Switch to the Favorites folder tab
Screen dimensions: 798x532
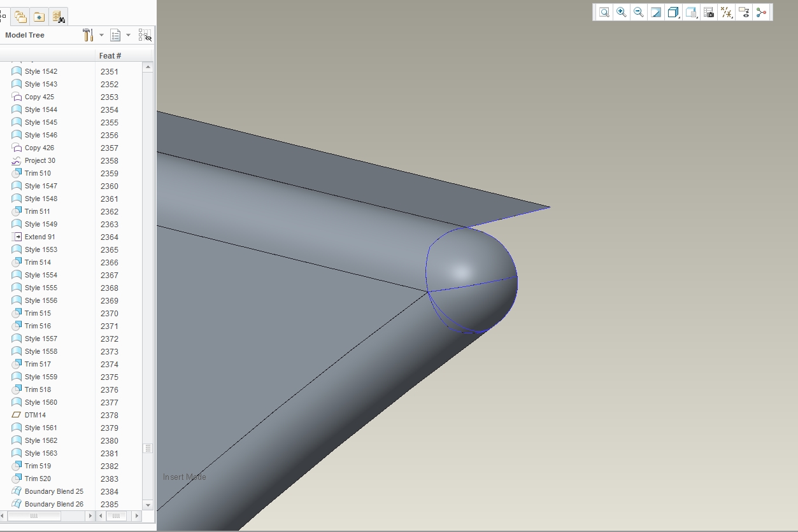click(x=39, y=17)
